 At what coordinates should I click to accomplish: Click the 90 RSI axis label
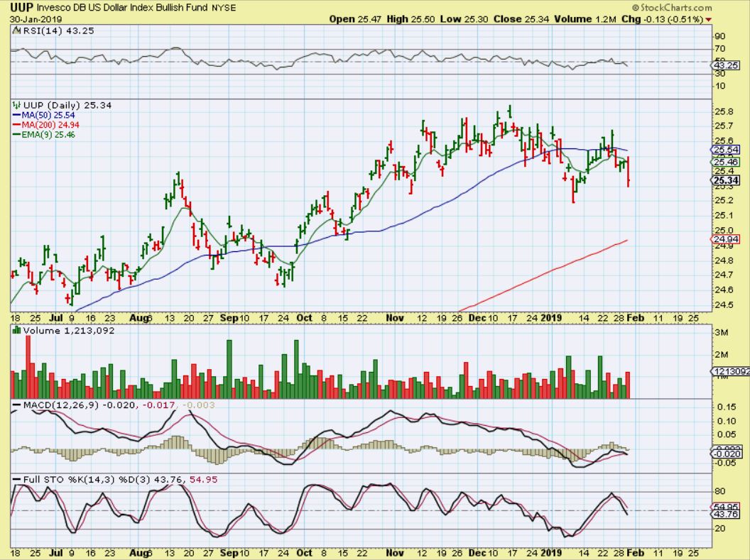pos(720,36)
